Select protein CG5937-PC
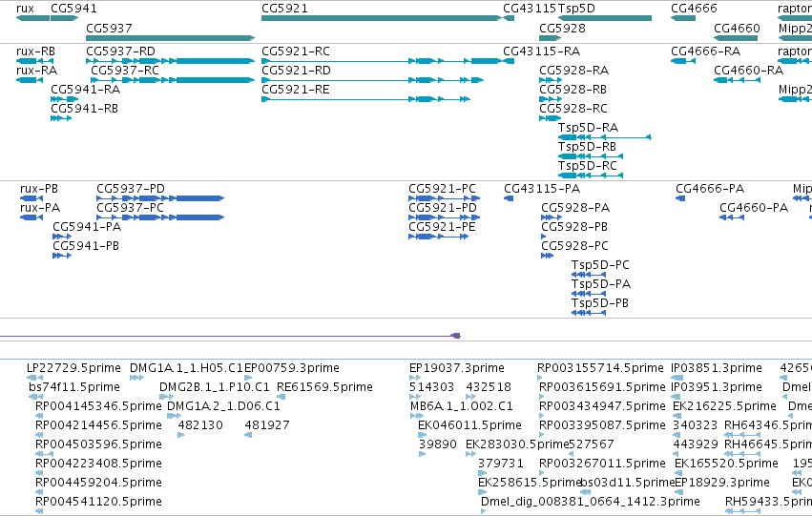This screenshot has width=812, height=516. click(x=160, y=217)
